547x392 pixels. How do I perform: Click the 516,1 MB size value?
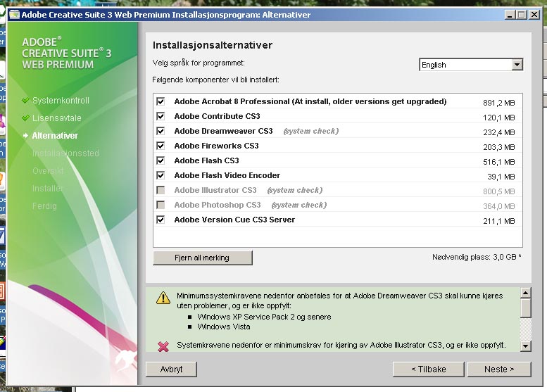coord(499,162)
